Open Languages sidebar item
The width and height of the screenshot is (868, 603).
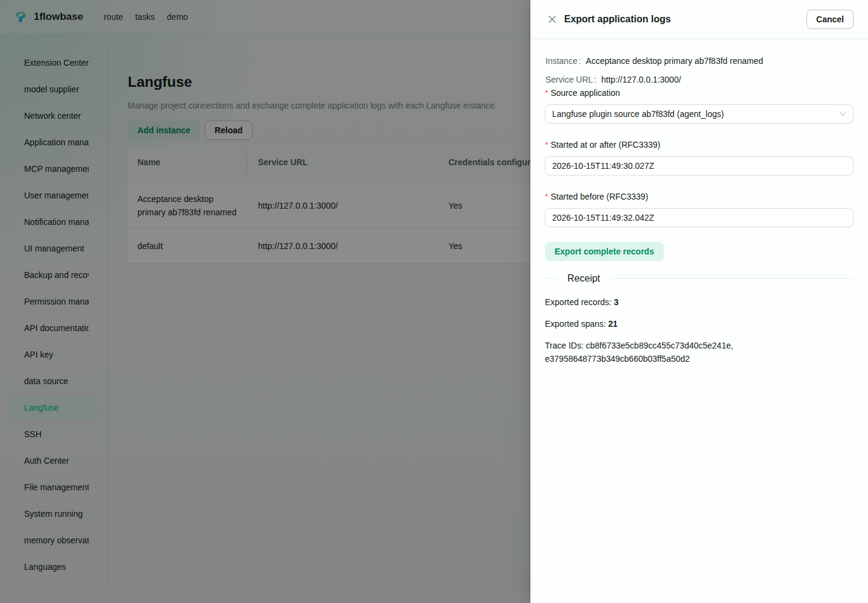pos(54,567)
